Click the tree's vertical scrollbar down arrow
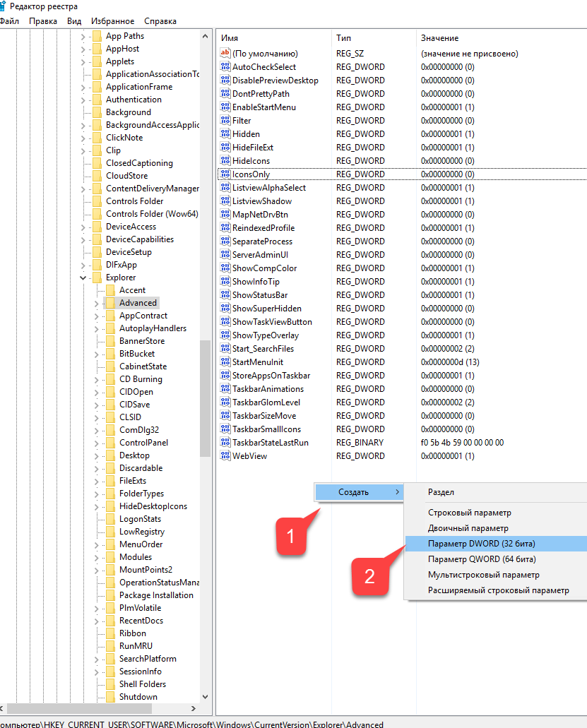587x728 pixels. tap(206, 697)
